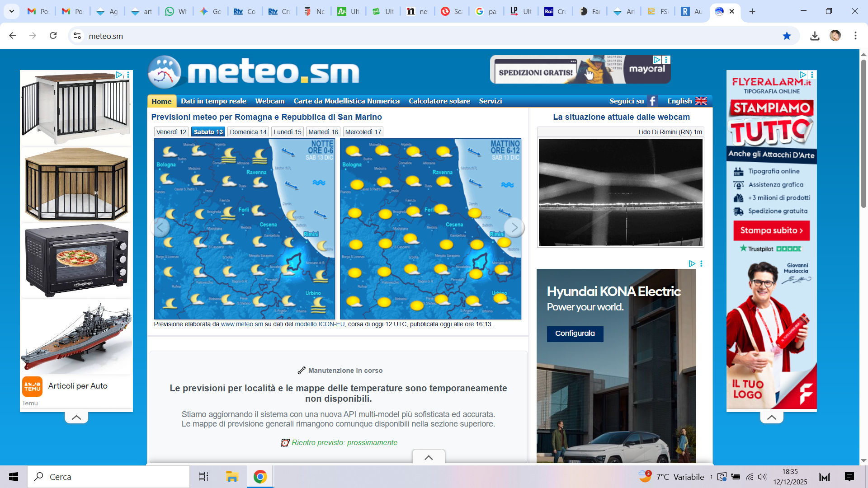
Task: Select the Venerdì 12 forecast day
Action: point(171,132)
